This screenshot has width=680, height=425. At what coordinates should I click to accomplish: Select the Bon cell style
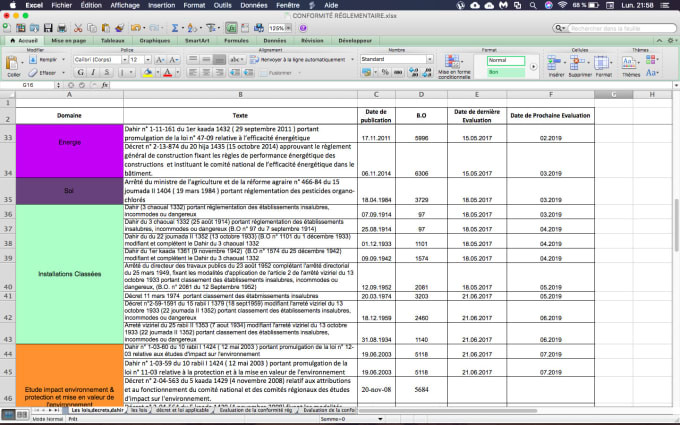(506, 72)
